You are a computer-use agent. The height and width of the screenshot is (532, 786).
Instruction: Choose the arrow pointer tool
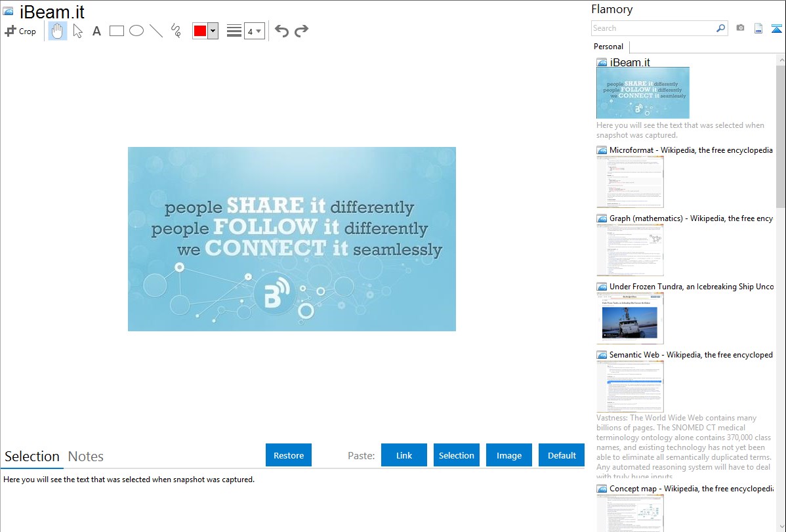coord(77,31)
